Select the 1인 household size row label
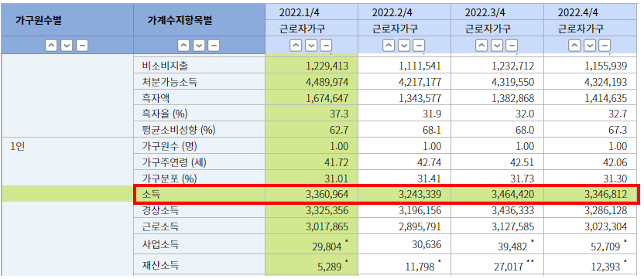The width and height of the screenshot is (644, 279). coord(18,146)
